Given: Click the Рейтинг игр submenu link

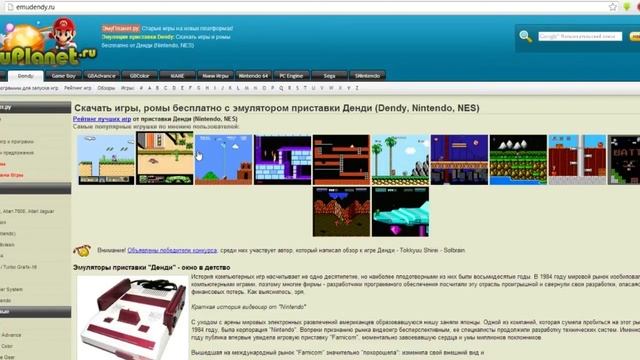Looking at the screenshot, I should 78,88.
